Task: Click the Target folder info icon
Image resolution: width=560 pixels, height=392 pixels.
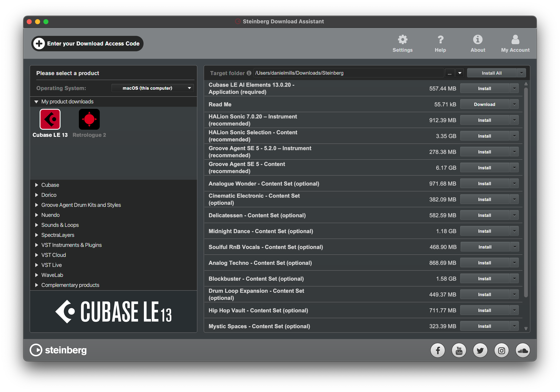Action: tap(249, 73)
